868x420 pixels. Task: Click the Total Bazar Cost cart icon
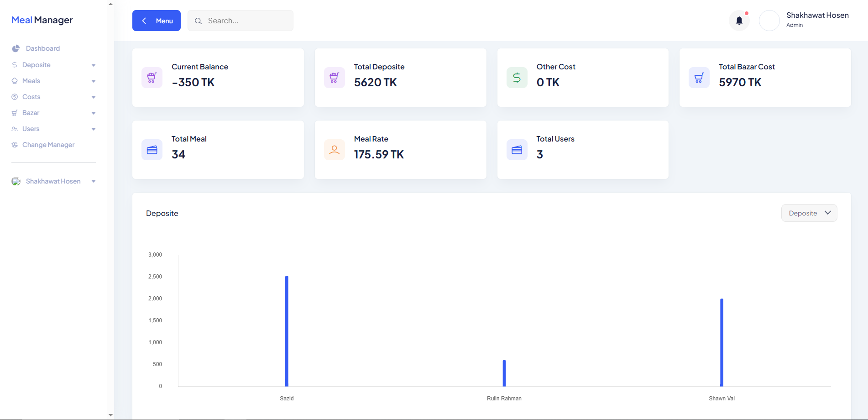(699, 78)
